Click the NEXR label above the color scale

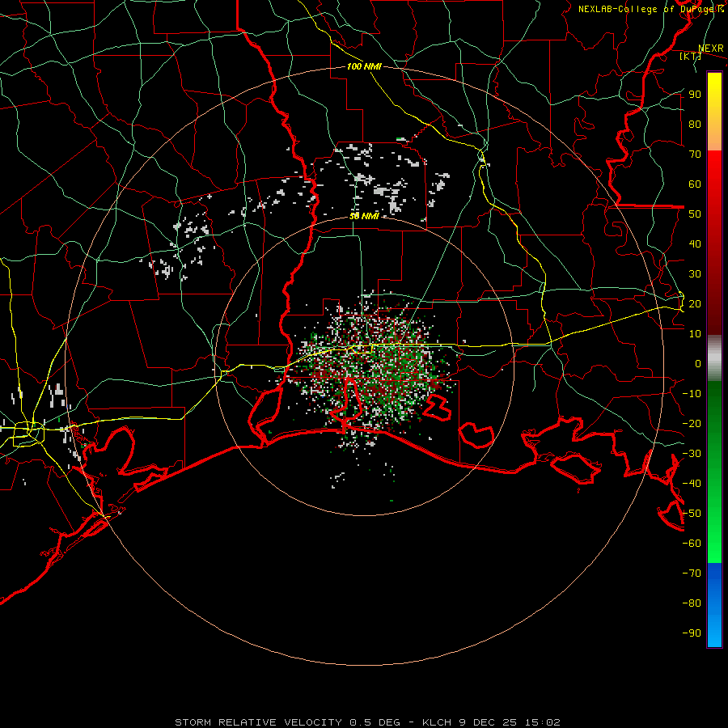point(711,49)
